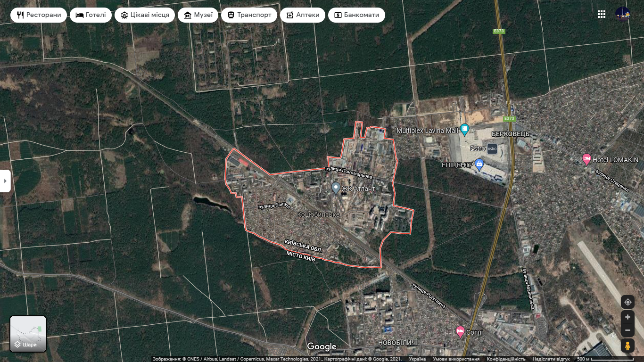
Task: Click the НОВОБІЛИЧІ district label
Action: click(x=398, y=343)
